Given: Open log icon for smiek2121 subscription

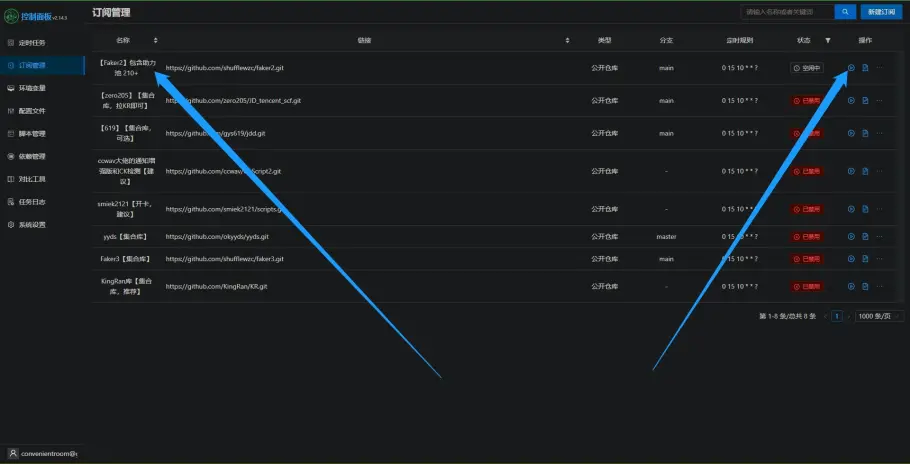Looking at the screenshot, I should (x=865, y=209).
